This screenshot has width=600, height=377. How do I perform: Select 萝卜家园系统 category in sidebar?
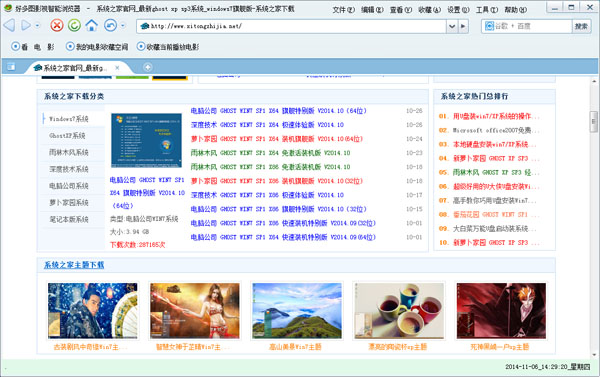click(x=69, y=202)
